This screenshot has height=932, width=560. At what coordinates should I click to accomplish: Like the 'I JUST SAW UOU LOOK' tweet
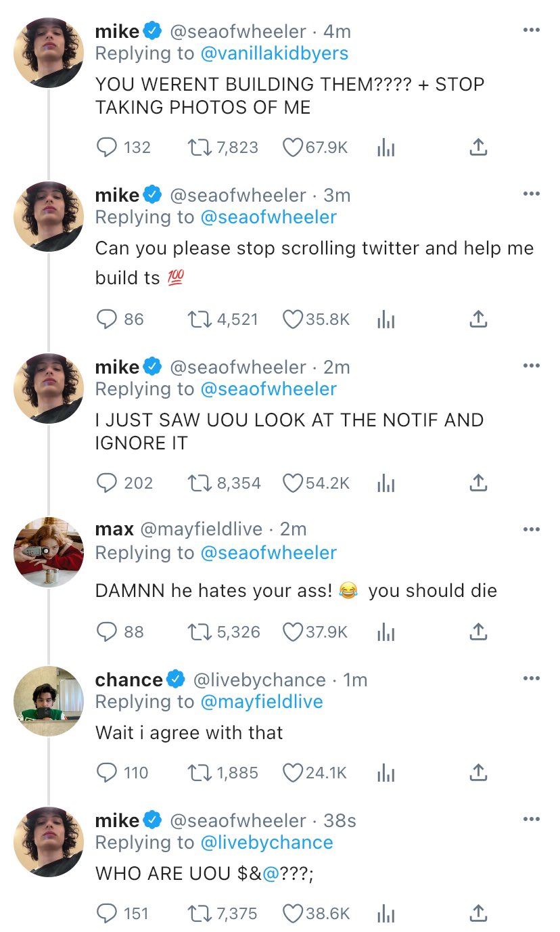tap(292, 483)
